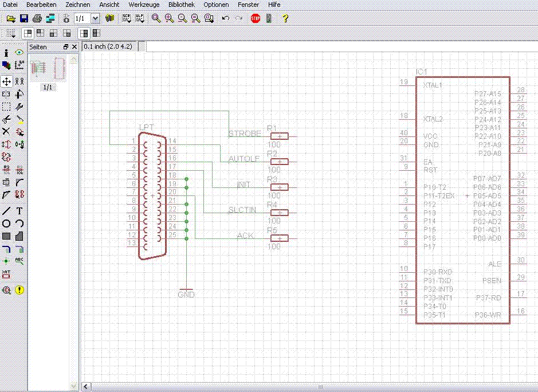Toggle the first alignment grid button

coord(28,33)
